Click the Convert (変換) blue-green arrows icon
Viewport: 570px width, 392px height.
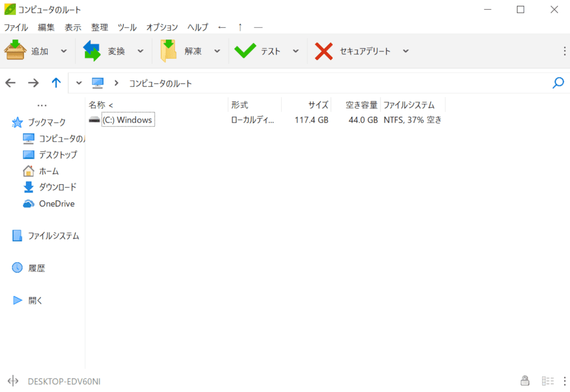[92, 51]
